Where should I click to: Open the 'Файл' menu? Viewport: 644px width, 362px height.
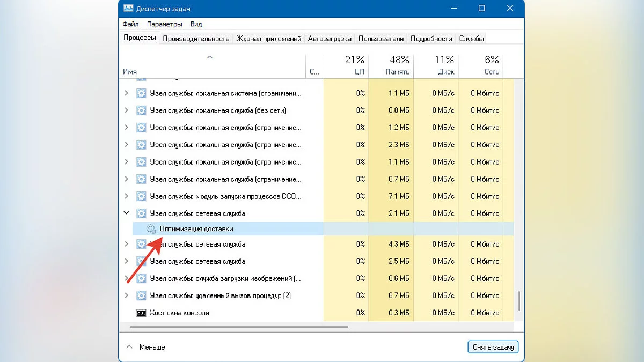point(130,24)
